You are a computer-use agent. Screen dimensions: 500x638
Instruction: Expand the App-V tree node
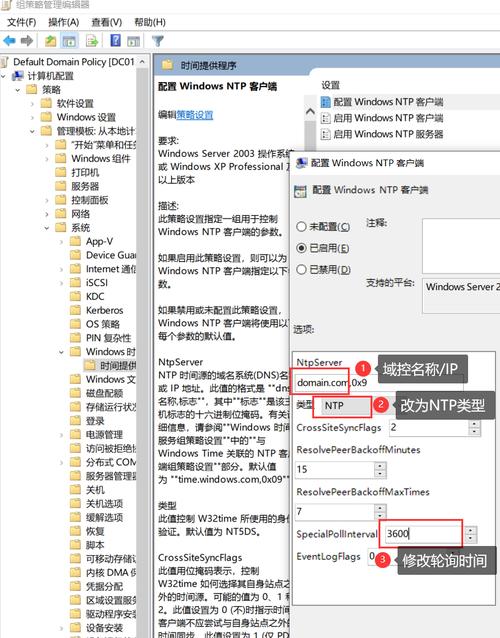[62, 242]
